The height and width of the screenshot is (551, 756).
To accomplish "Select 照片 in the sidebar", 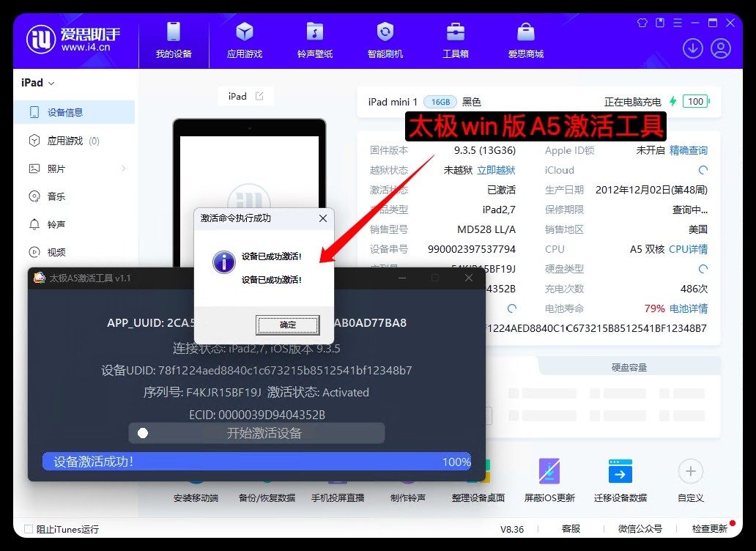I will 74,169.
